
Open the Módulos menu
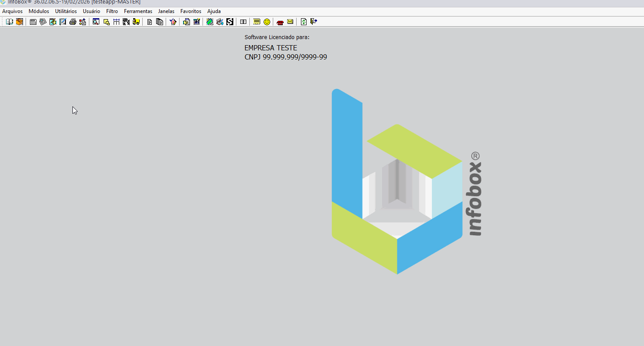(x=39, y=11)
